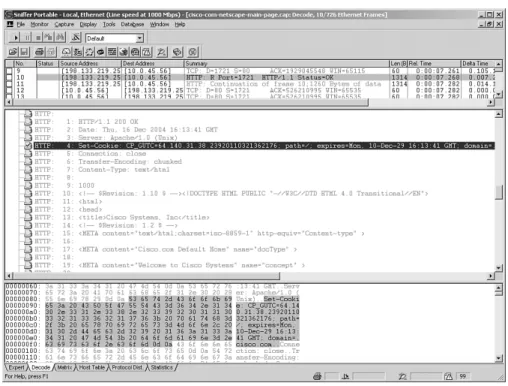Tick the checkbox for frame 9

coord(9,71)
